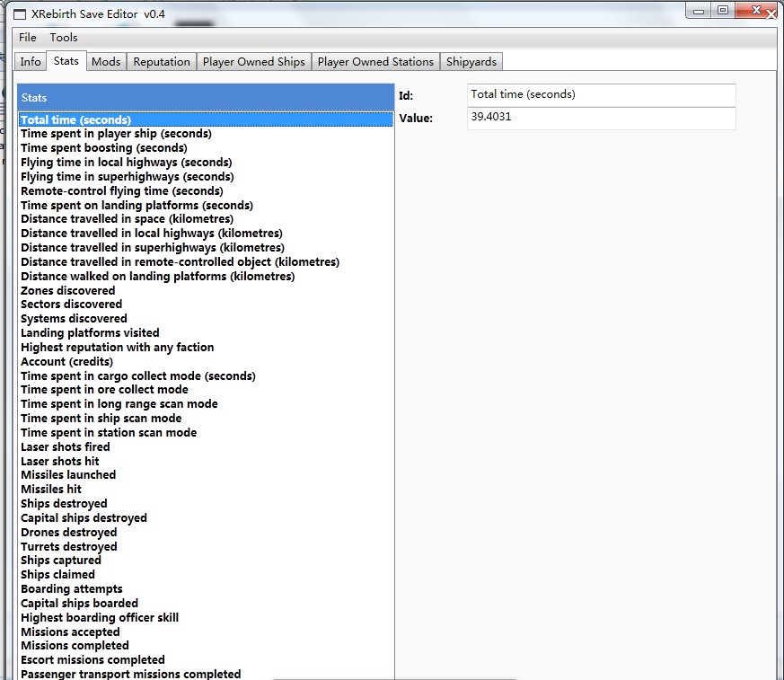Select 'Passenger transport missions completed' stat

click(206, 674)
